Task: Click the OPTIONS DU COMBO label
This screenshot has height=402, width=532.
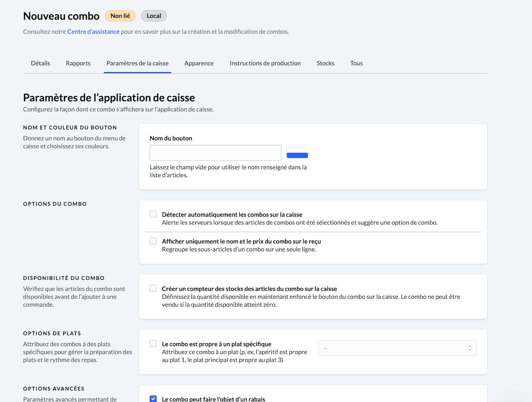Action: (55, 204)
